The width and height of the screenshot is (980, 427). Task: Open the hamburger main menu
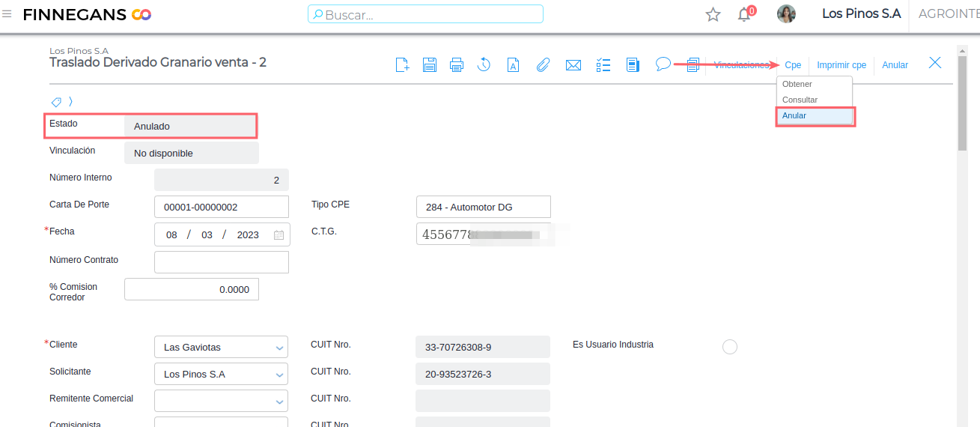(x=7, y=13)
